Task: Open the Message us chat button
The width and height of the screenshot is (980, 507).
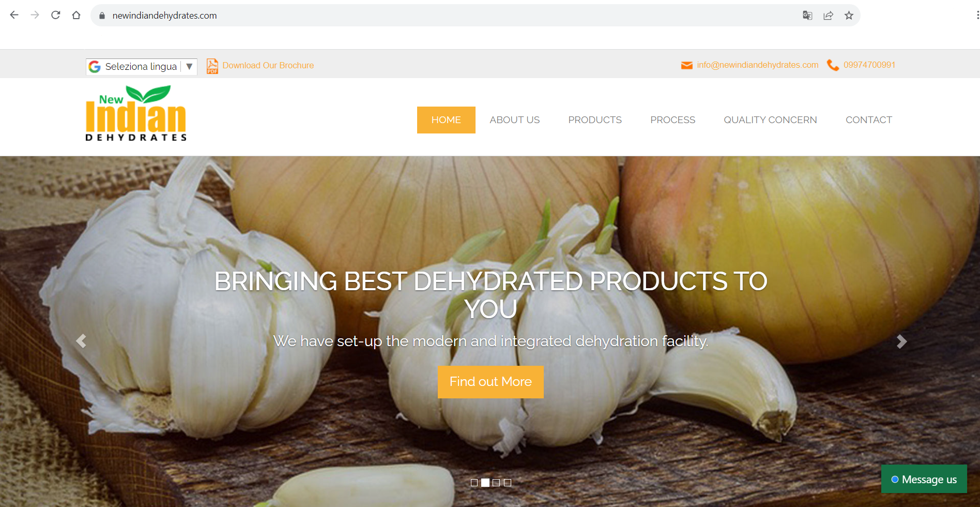Action: click(924, 479)
